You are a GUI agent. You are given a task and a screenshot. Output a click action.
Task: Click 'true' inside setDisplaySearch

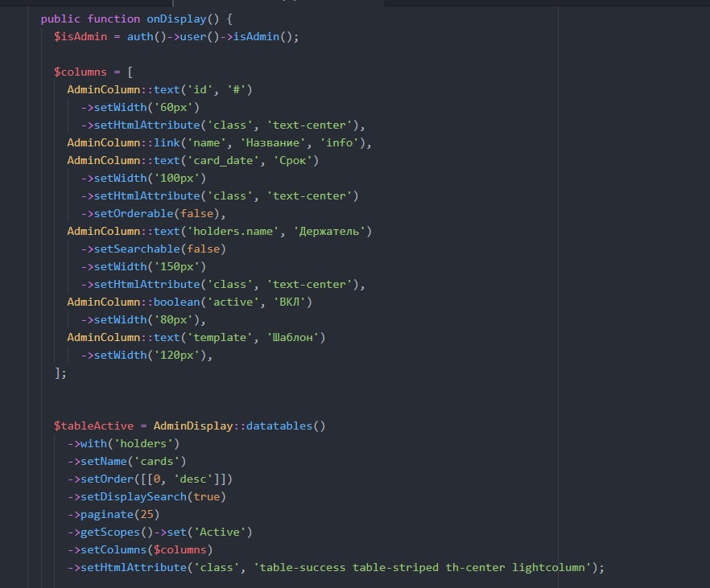pos(206,496)
